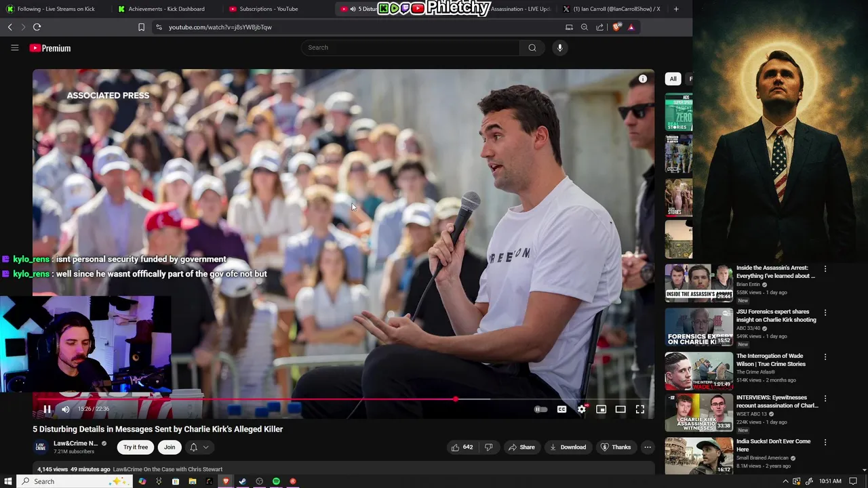Open Brave Shields lion icon
Image resolution: width=868 pixels, height=488 pixels.
[616, 27]
